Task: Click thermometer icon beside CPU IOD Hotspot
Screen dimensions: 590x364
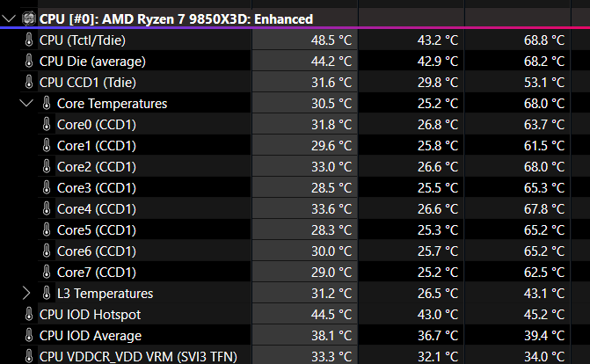Action: (x=29, y=314)
